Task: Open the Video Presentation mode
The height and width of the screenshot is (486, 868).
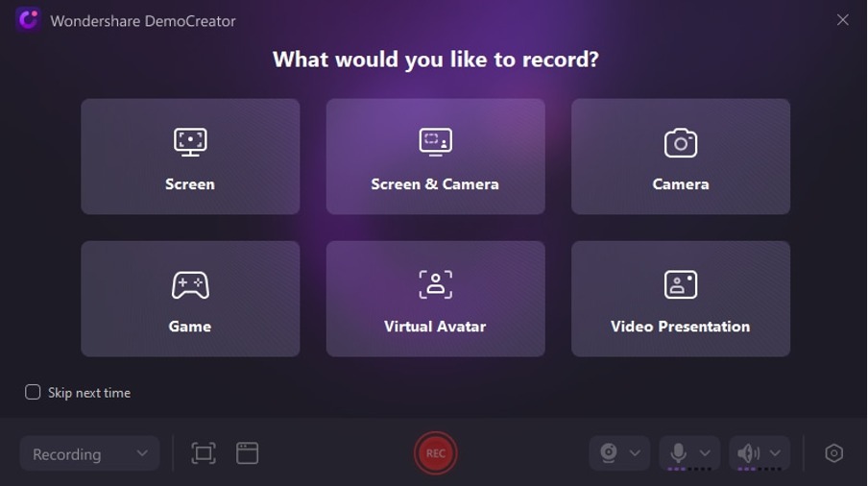Action: (x=680, y=299)
